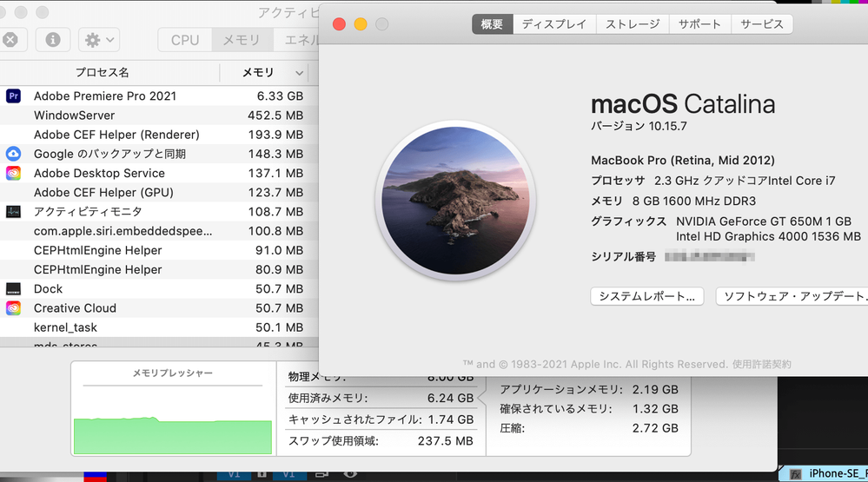Open the サポート tab
868x482 pixels.
pyautogui.click(x=700, y=24)
